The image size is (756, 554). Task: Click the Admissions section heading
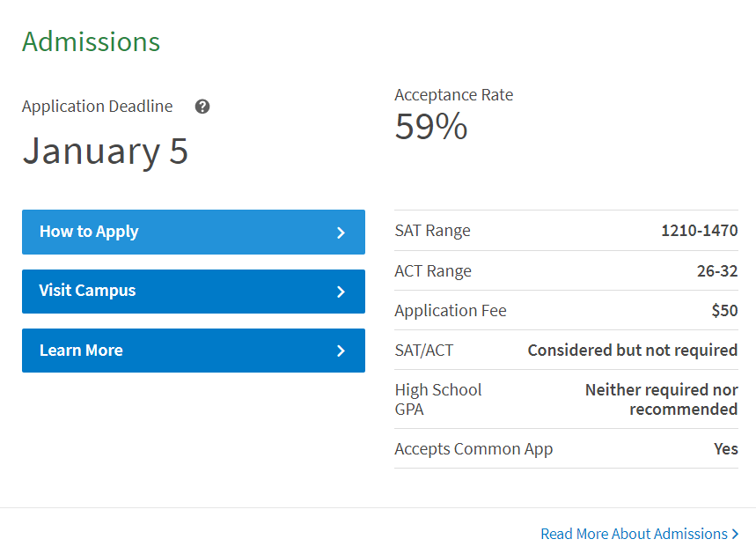[91, 41]
